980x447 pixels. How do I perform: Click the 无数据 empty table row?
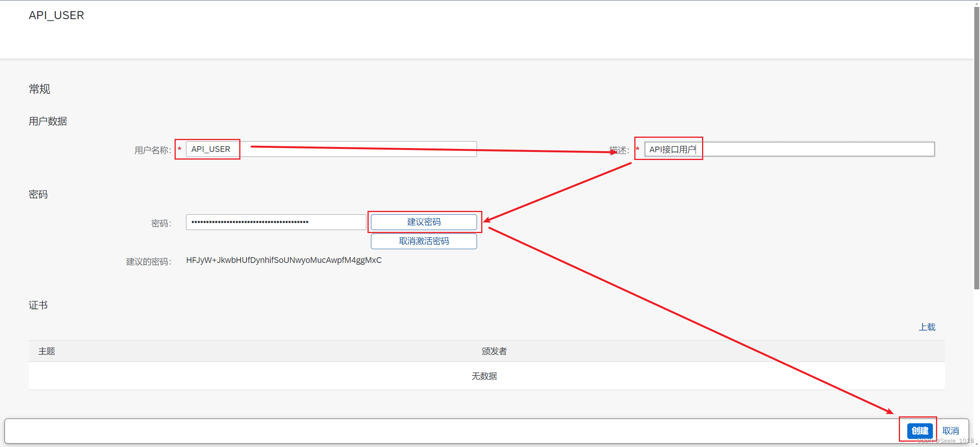coord(485,376)
